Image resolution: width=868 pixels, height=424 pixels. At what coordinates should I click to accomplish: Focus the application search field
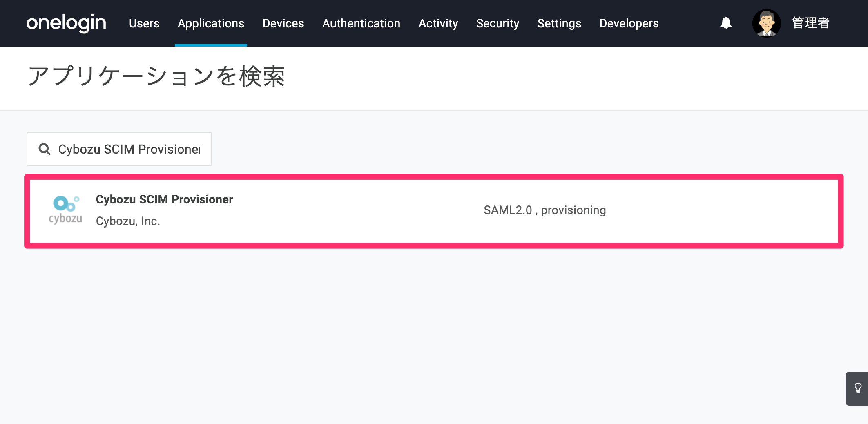click(x=119, y=149)
